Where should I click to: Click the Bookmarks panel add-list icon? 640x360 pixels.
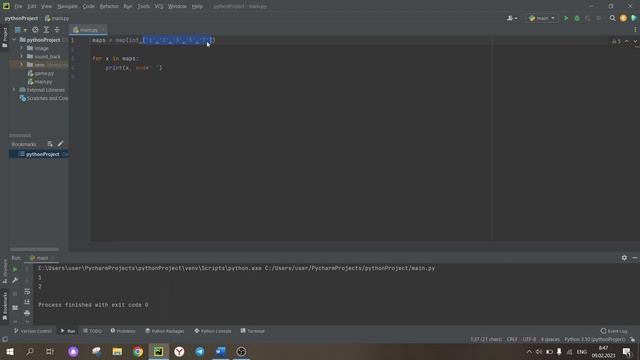[x=50, y=144]
